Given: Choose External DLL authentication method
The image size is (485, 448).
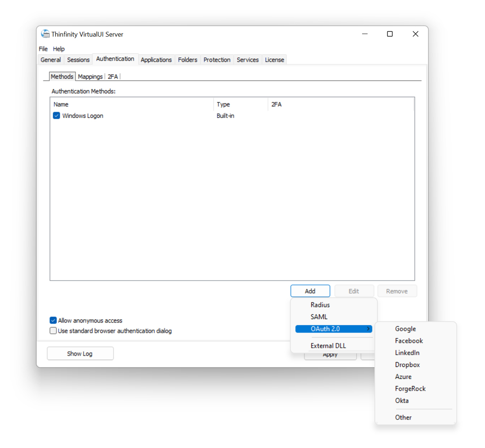Looking at the screenshot, I should point(328,346).
